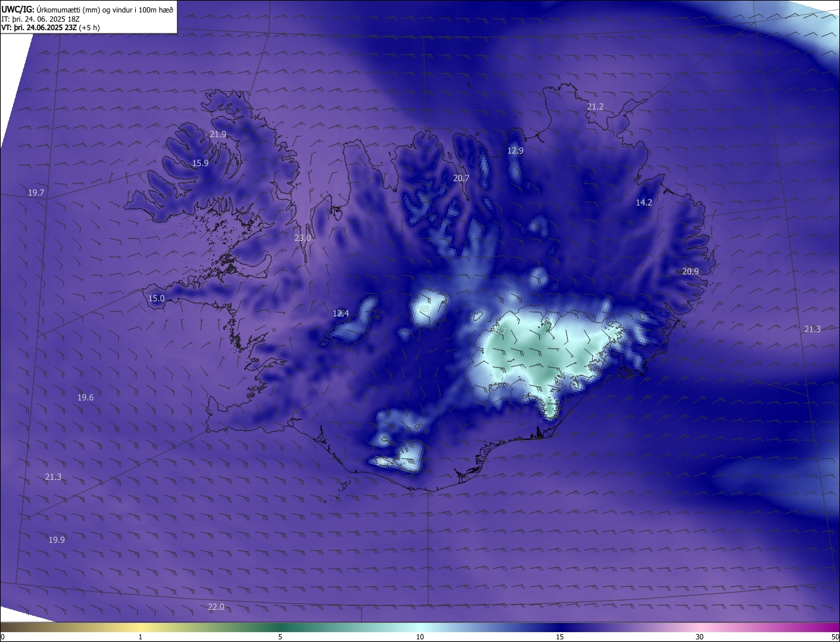The width and height of the screenshot is (840, 642).
Task: Click the colorbar tick label 10
Action: point(420,637)
